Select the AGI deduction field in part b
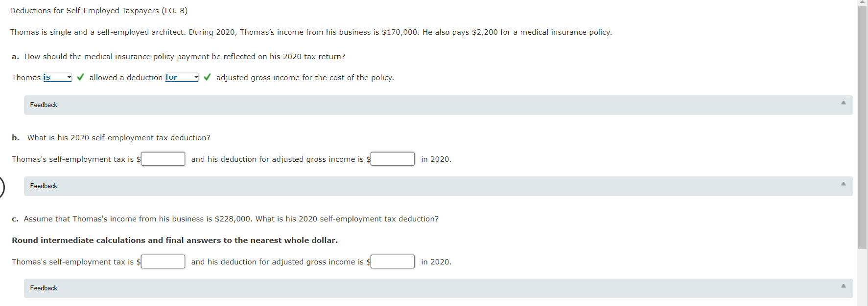Viewport: 868px width, 306px height. (392, 158)
